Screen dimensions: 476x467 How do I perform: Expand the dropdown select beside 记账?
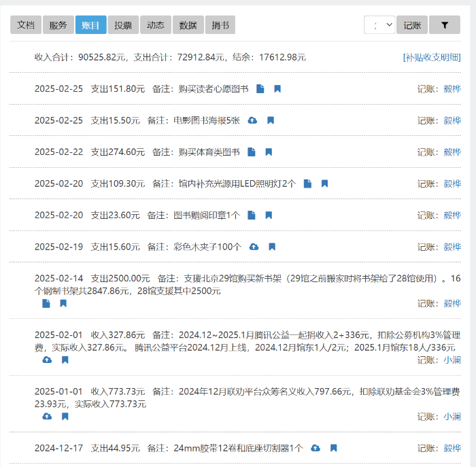click(379, 25)
